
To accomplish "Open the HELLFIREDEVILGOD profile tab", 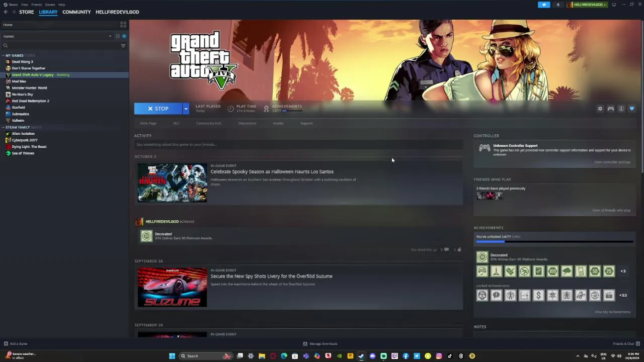I will point(117,12).
